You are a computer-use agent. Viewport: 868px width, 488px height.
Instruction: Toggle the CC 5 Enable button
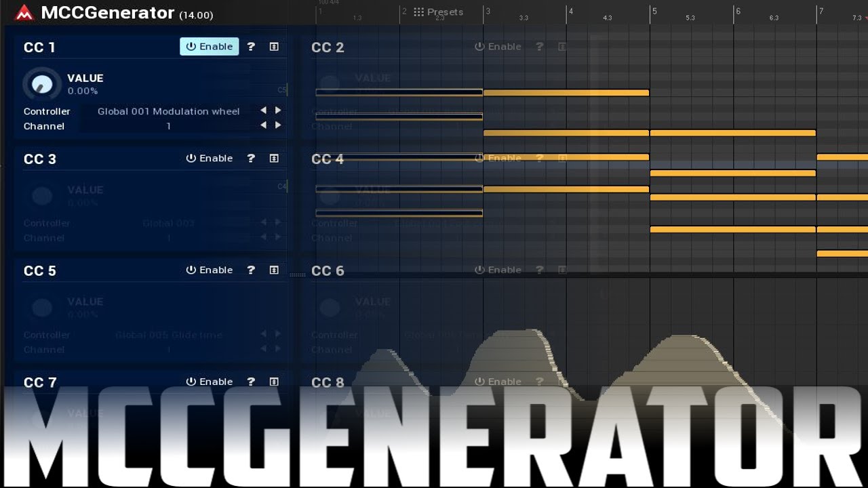[210, 270]
